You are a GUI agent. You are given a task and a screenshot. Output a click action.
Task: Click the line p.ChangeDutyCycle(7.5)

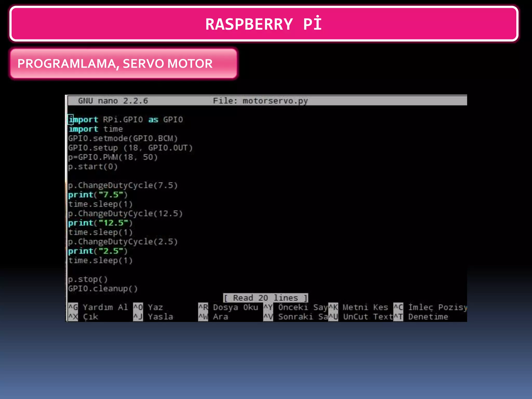[123, 185]
